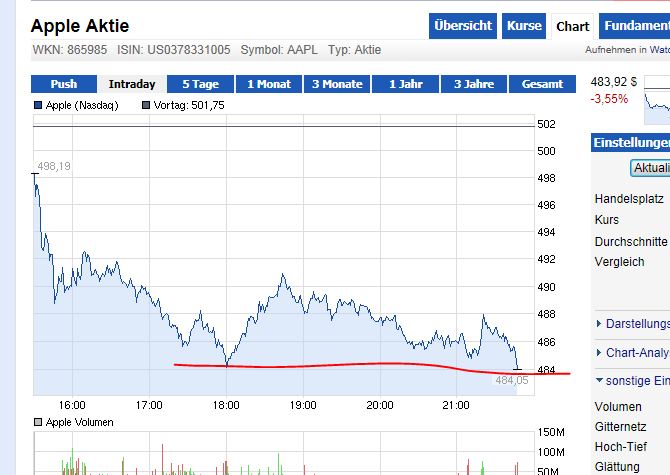Click the Aufnehmen in Watchlist link
This screenshot has width=670, height=475.
[x=628, y=50]
